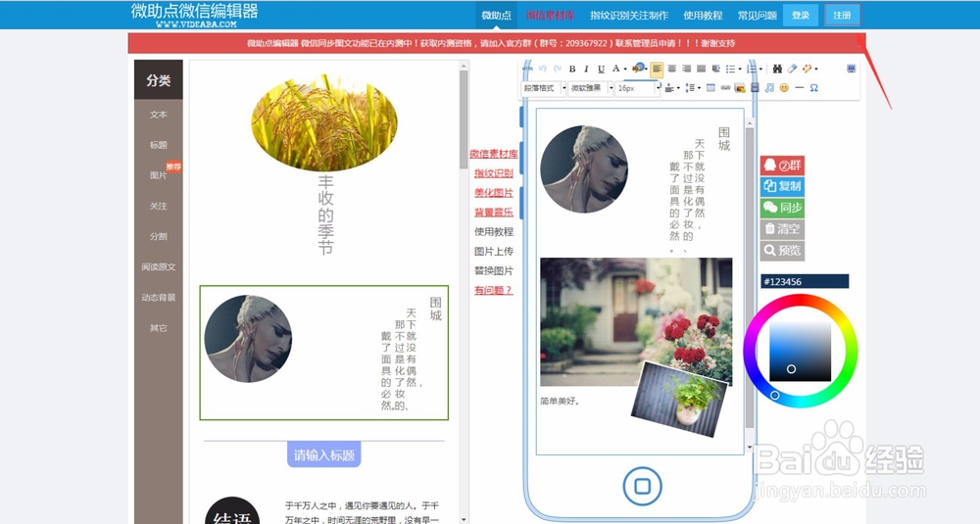The image size is (980, 524).
Task: Select 图片 category in sidebar
Action: 158,175
